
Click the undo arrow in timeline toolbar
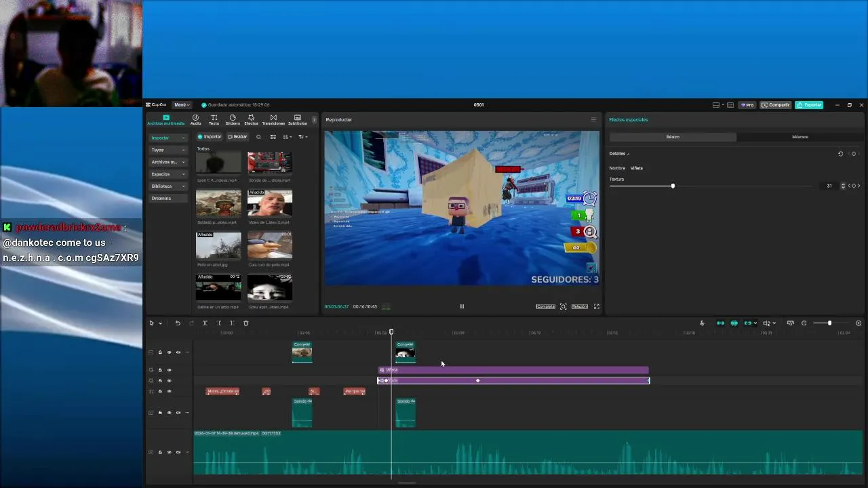pos(178,323)
